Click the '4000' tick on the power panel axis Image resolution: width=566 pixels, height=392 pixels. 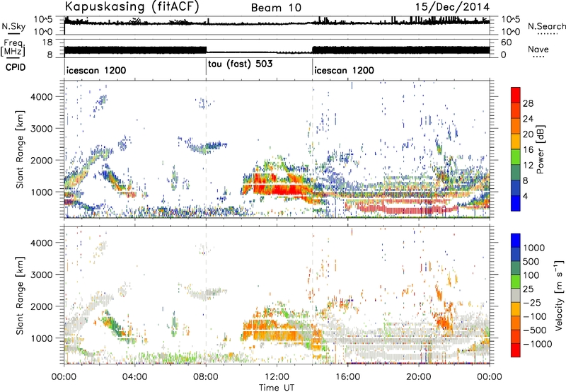(x=42, y=97)
